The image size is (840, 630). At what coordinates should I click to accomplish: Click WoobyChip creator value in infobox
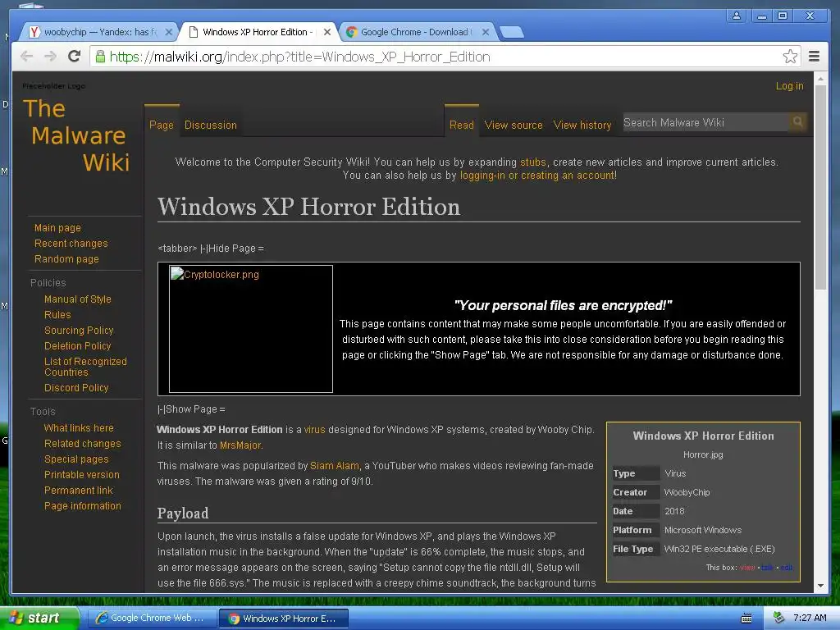(687, 492)
